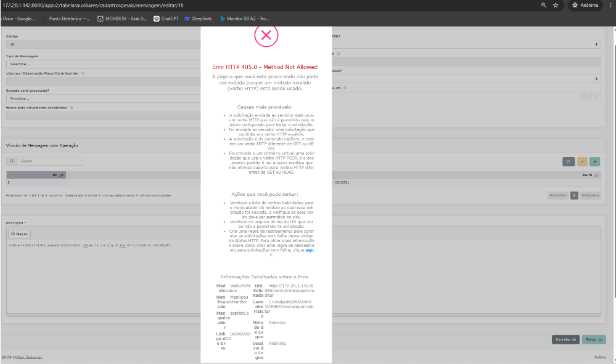Screen dimensions: 616x364
Task: Click the refresh table button
Action: click(569, 161)
